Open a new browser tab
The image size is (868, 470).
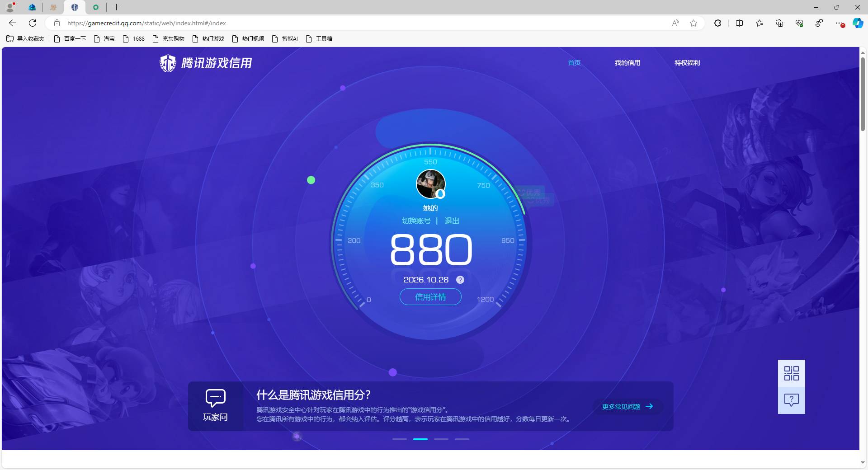coord(116,7)
